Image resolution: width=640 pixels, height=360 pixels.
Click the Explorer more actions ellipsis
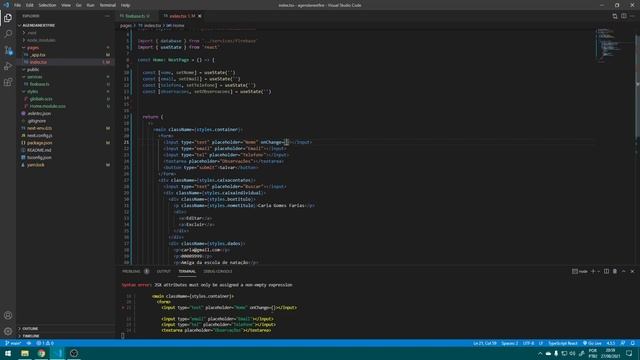tap(107, 16)
